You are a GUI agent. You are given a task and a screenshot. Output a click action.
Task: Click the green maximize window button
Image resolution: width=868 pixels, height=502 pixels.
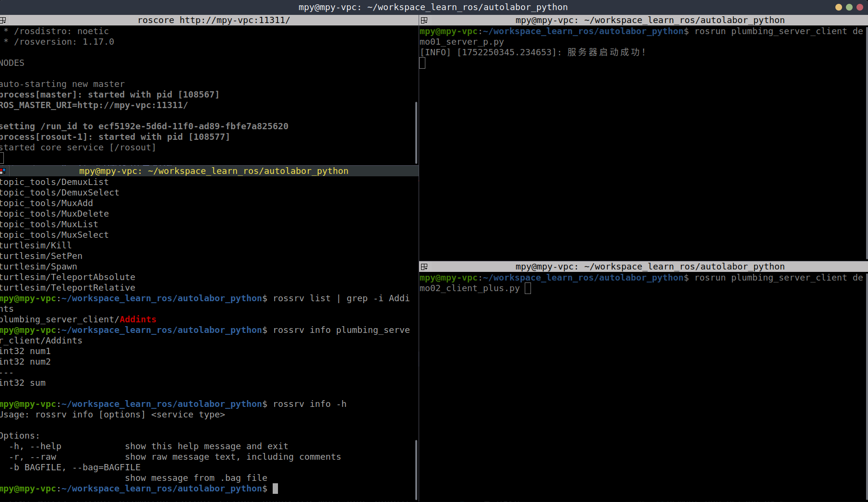click(849, 7)
